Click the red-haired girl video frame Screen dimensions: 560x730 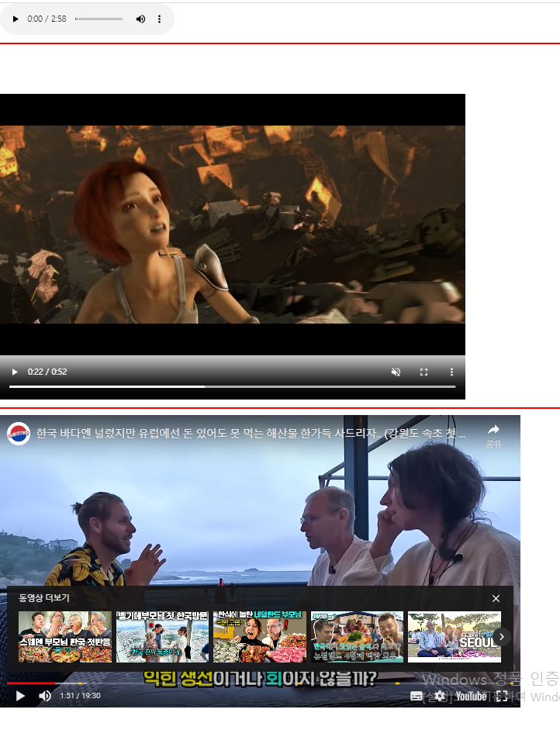232,224
